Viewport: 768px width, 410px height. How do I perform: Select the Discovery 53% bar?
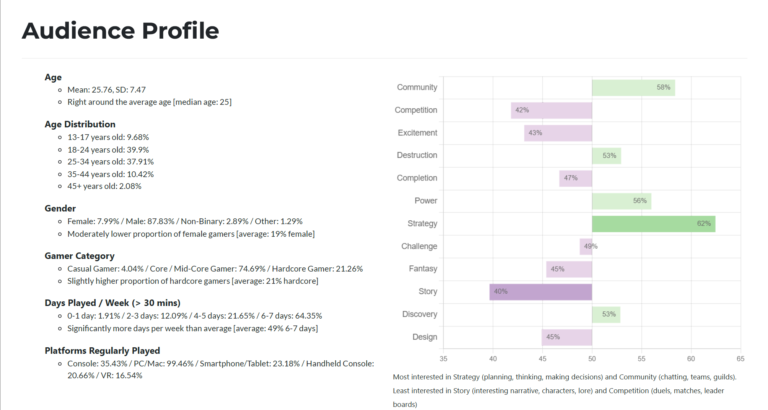click(606, 314)
